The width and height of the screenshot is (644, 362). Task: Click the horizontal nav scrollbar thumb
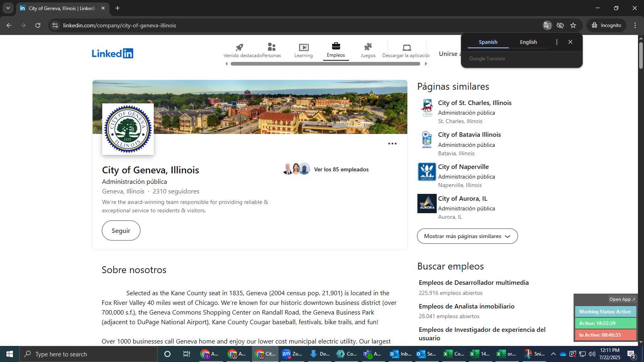[325, 64]
